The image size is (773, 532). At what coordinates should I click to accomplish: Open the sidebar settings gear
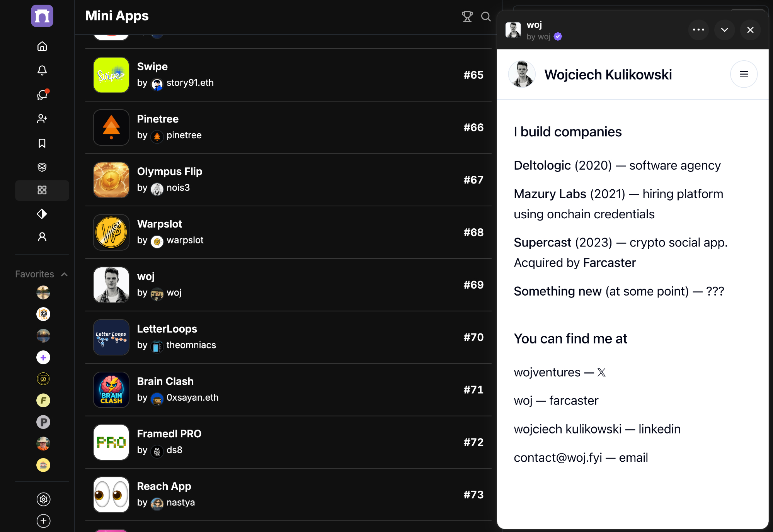pyautogui.click(x=43, y=499)
